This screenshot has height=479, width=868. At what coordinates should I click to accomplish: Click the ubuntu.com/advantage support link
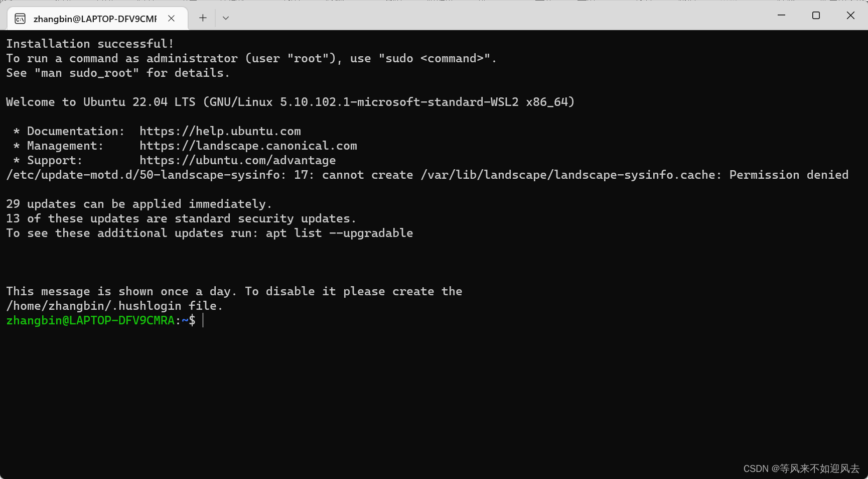(x=237, y=160)
